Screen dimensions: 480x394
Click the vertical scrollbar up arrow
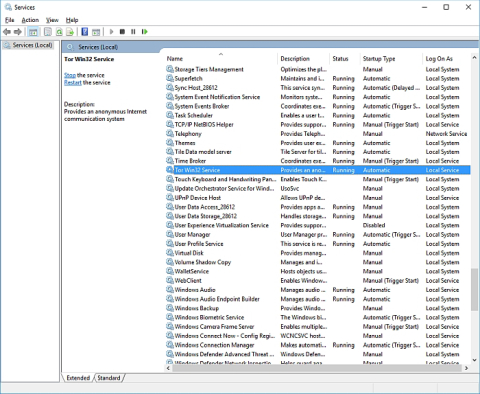(x=474, y=58)
